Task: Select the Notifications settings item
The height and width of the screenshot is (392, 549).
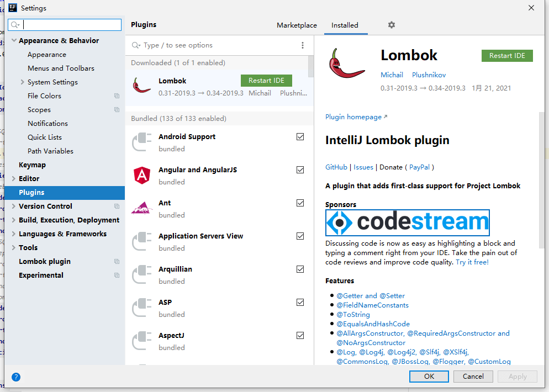Action: pos(47,124)
